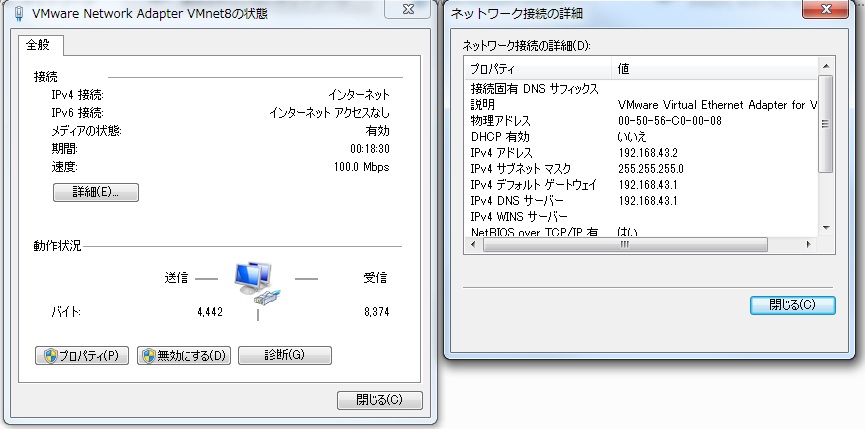Run diagnostics with 診断(G) button

pos(284,355)
